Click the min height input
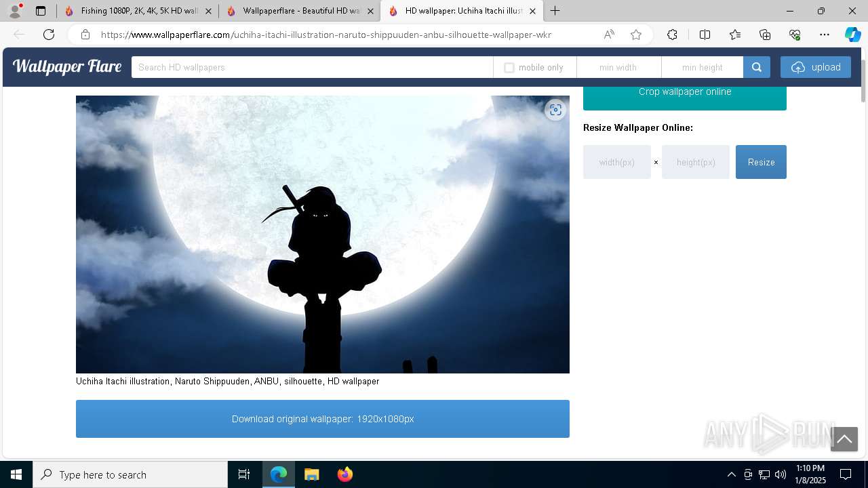Screen dimensions: 868x488 [702, 67]
